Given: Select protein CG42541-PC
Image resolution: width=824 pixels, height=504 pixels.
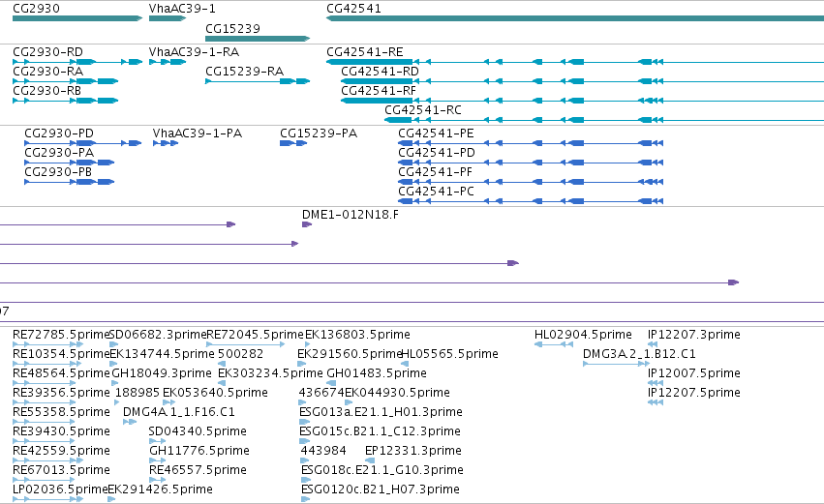Looking at the screenshot, I should pyautogui.click(x=531, y=201).
